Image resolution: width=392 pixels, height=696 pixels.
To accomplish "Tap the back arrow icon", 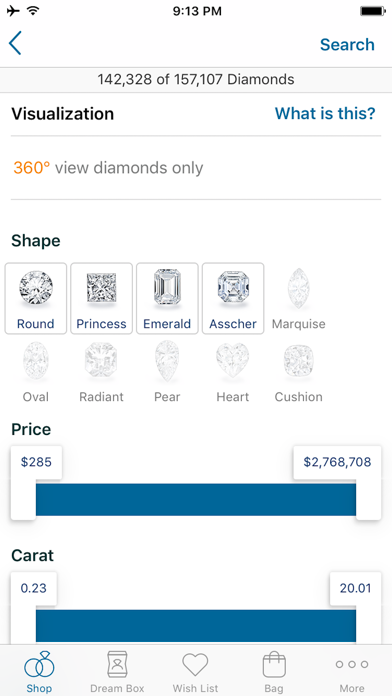I will [15, 44].
